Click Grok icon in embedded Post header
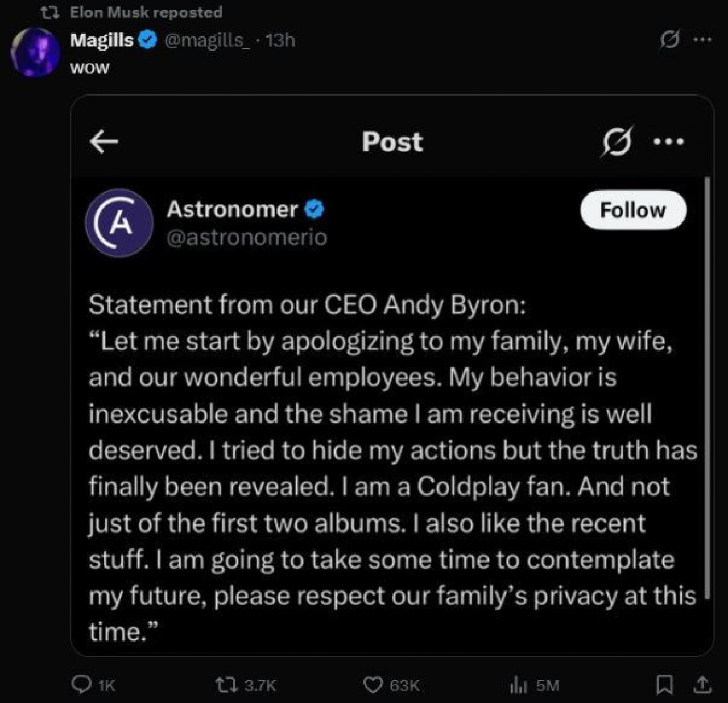The width and height of the screenshot is (728, 703). (x=617, y=142)
